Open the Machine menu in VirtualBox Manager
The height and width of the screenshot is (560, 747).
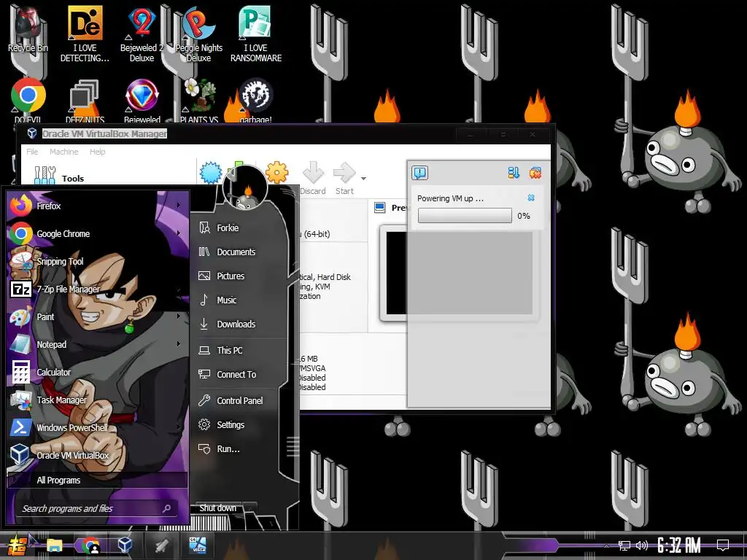64,152
